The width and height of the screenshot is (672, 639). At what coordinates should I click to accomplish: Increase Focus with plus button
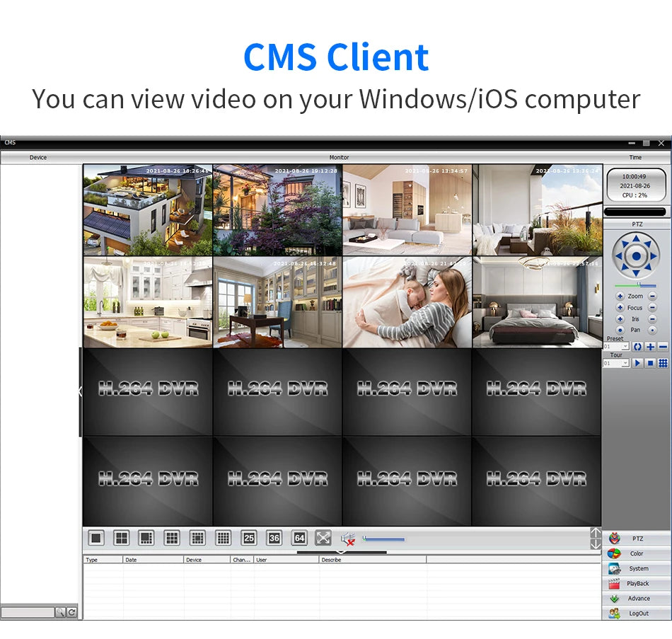[x=620, y=308]
